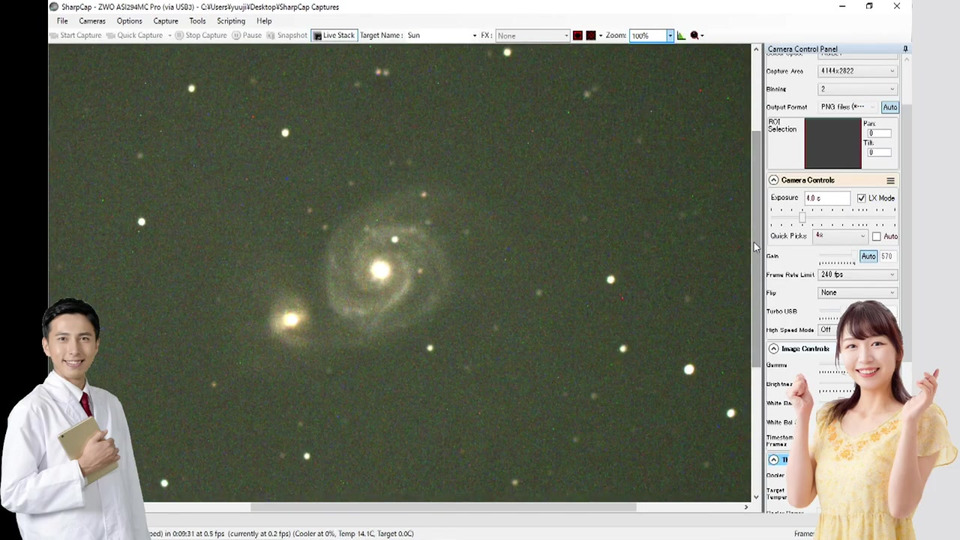The width and height of the screenshot is (960, 540).
Task: Toggle the LX Mode checkbox
Action: 861,198
